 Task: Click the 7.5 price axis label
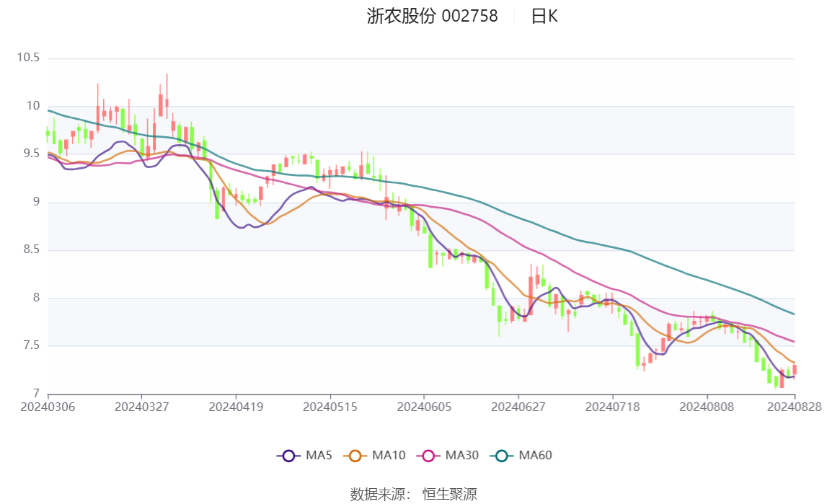[32, 345]
